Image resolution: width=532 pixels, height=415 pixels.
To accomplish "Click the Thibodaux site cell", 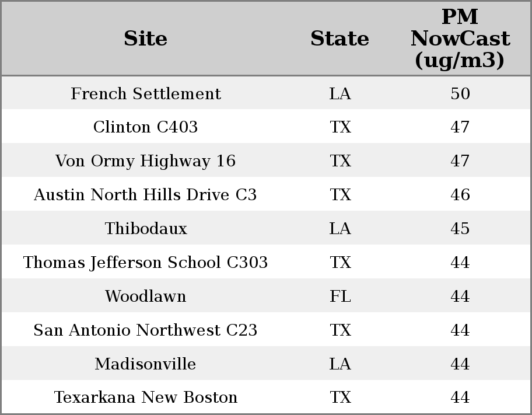I will pos(146,229).
